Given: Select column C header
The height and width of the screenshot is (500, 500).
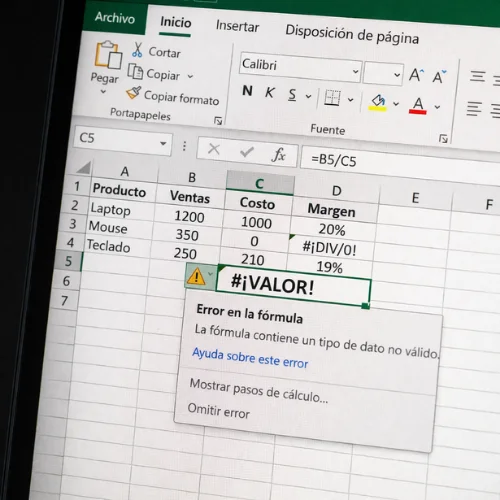Looking at the screenshot, I should pos(260,184).
